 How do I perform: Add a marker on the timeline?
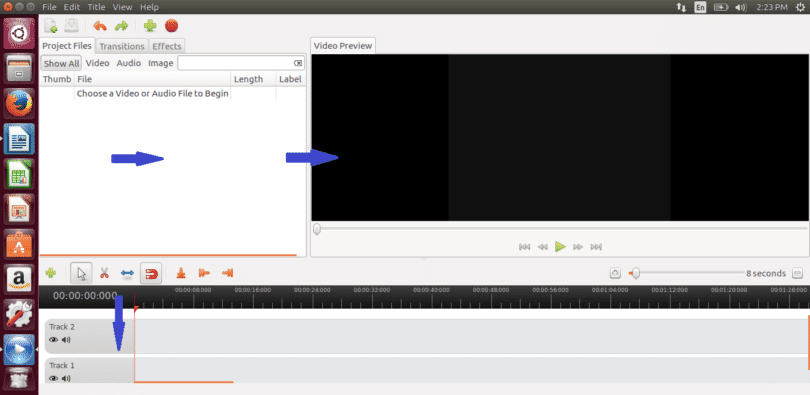pos(181,273)
